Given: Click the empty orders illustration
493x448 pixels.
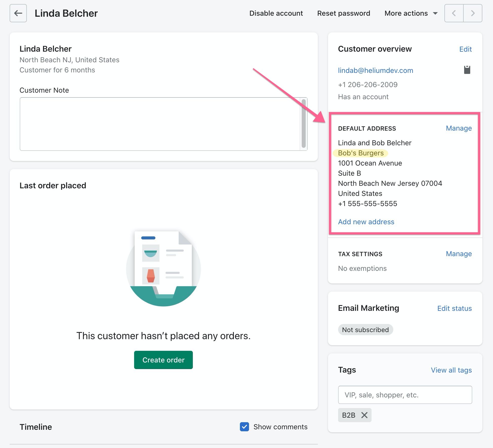Looking at the screenshot, I should pos(163,269).
